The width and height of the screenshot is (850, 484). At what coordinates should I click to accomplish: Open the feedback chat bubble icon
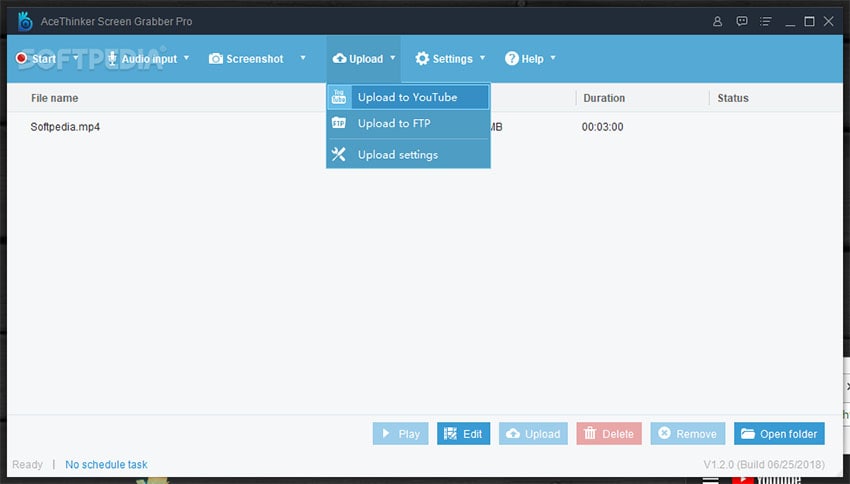point(742,21)
